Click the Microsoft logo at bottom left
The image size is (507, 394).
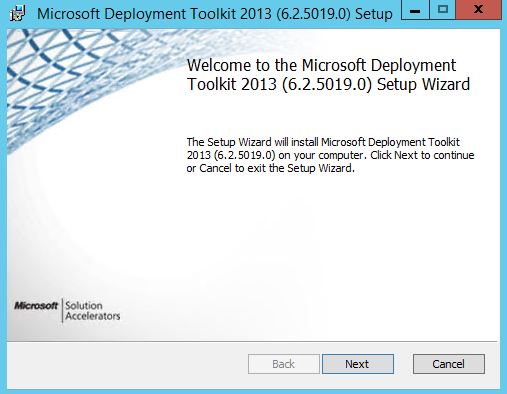point(36,305)
